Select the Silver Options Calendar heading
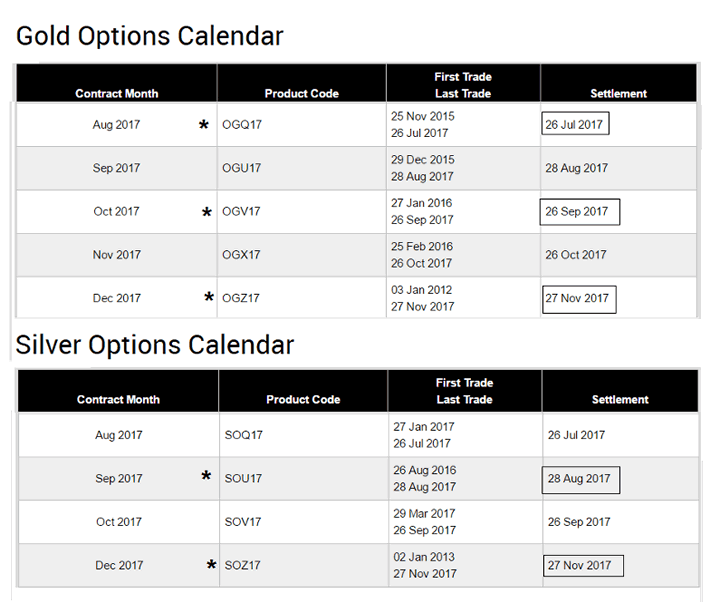The height and width of the screenshot is (602, 720). (x=155, y=346)
